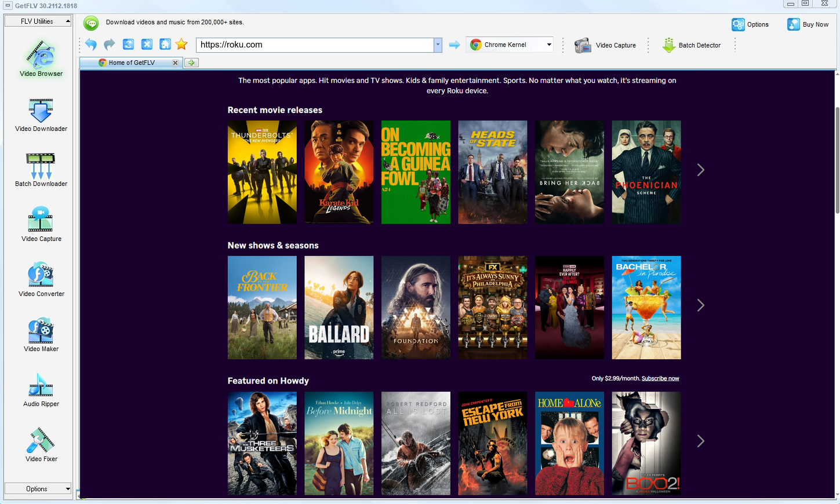Expand the address bar URL history dropdown
This screenshot has width=840, height=504.
438,45
